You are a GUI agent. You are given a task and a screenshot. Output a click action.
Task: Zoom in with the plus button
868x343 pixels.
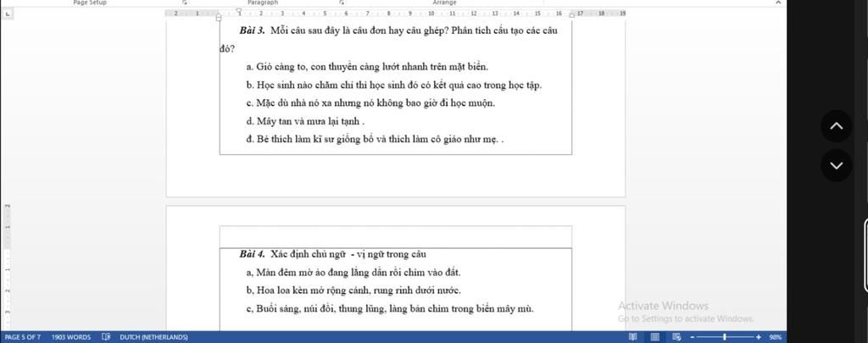(759, 337)
